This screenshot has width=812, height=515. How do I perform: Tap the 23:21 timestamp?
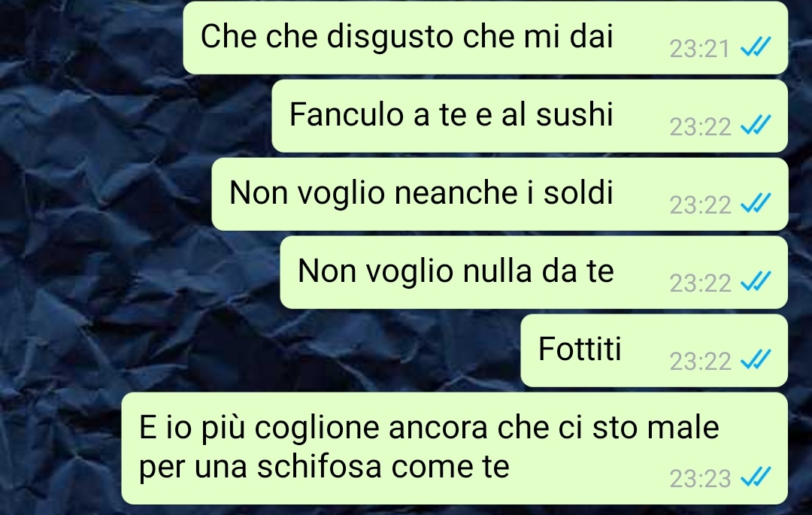[700, 49]
